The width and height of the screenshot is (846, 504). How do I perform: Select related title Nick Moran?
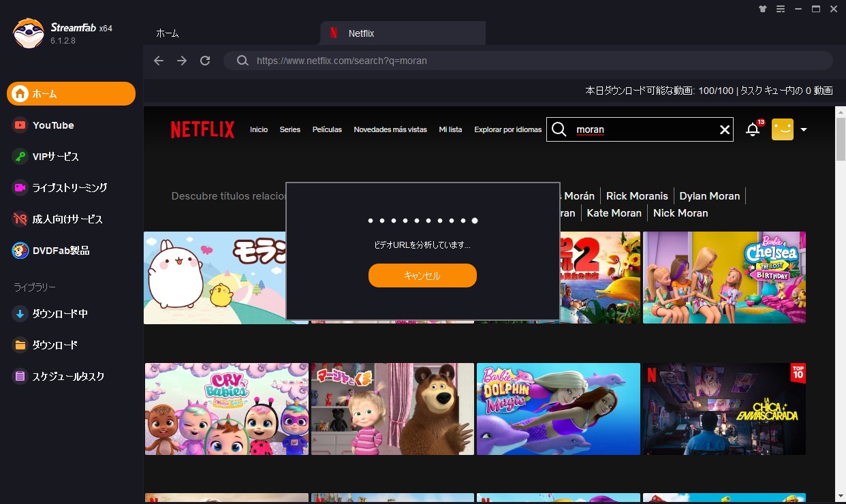(680, 212)
